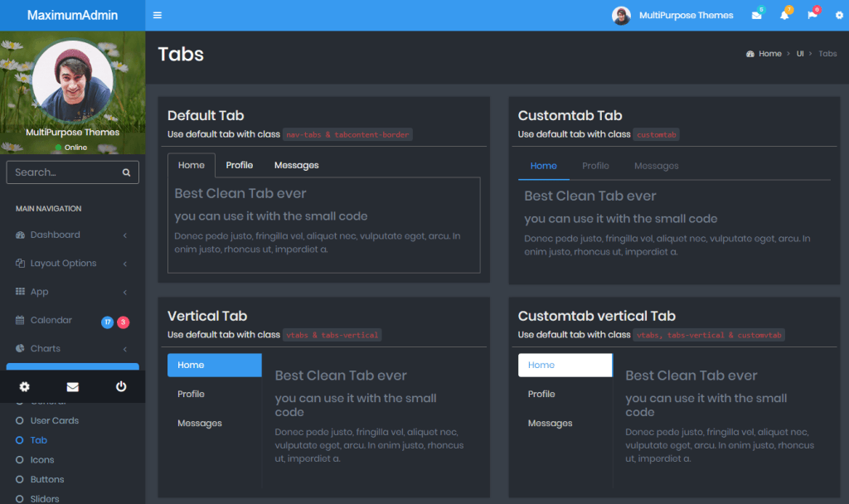The height and width of the screenshot is (504, 849).
Task: Click the vtabs & tabs-vertical code label
Action: (x=332, y=335)
